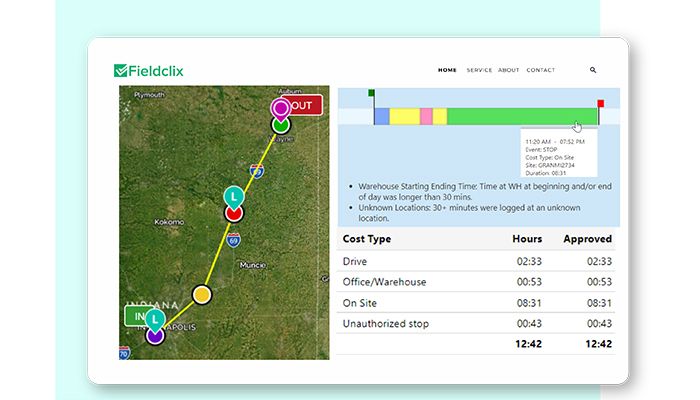Viewport: 700px width, 400px height.
Task: Click the Approved column header
Action: 588,239
